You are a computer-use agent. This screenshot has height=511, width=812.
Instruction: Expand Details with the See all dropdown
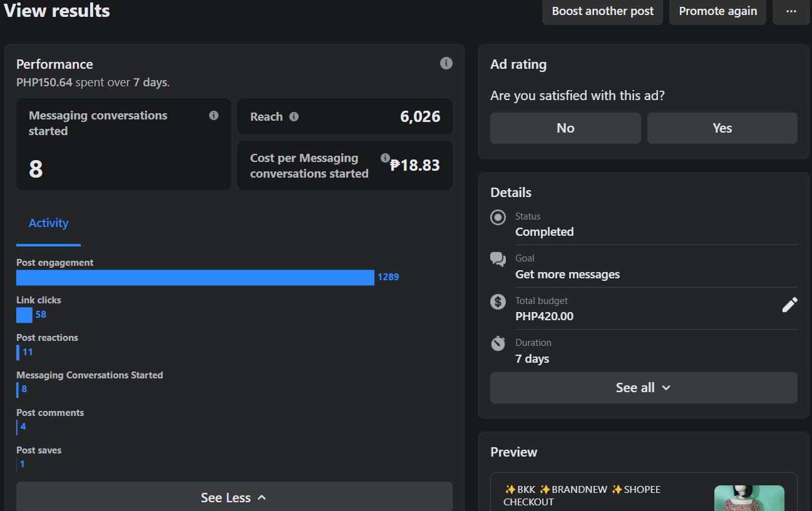coord(644,388)
